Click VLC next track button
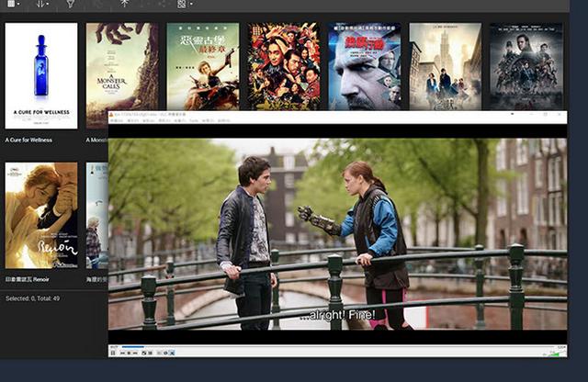 pyautogui.click(x=135, y=353)
